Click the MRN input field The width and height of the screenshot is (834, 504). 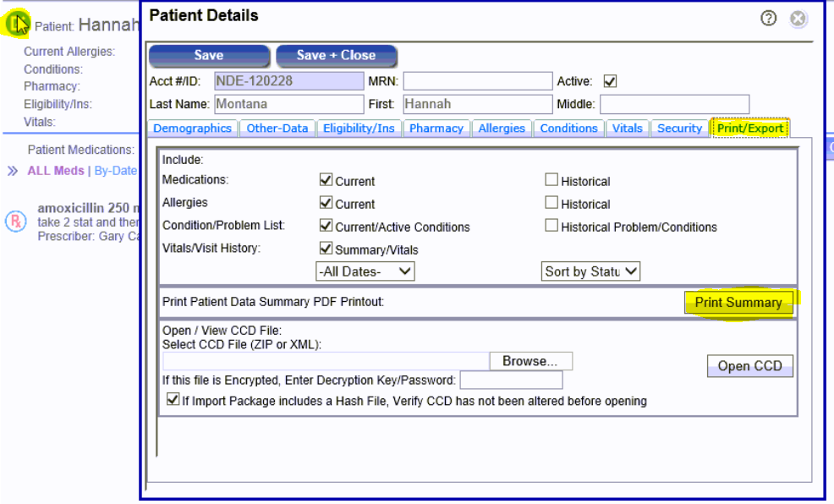tap(477, 81)
